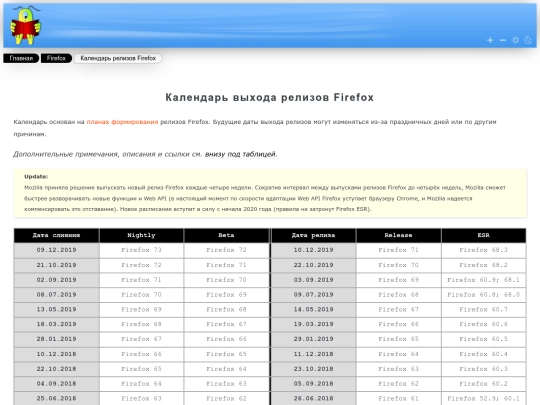
Task: Select merge date cell 04.09.2018
Action: [56, 384]
